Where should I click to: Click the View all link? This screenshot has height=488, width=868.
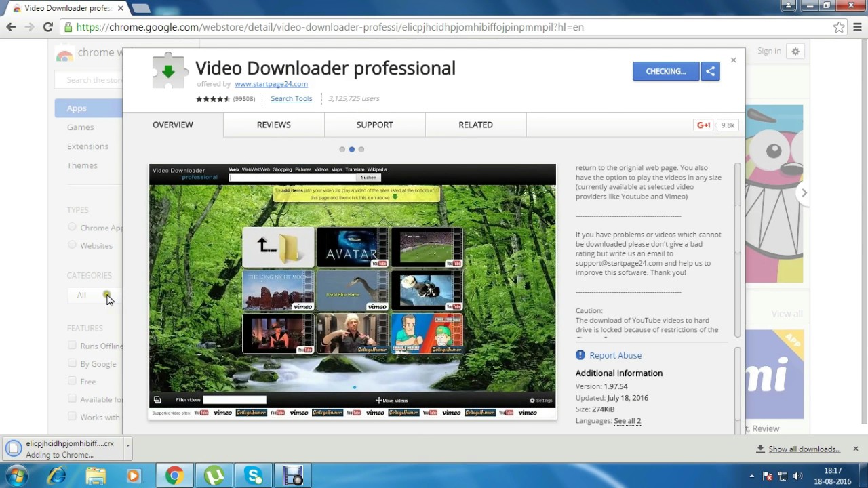(787, 314)
